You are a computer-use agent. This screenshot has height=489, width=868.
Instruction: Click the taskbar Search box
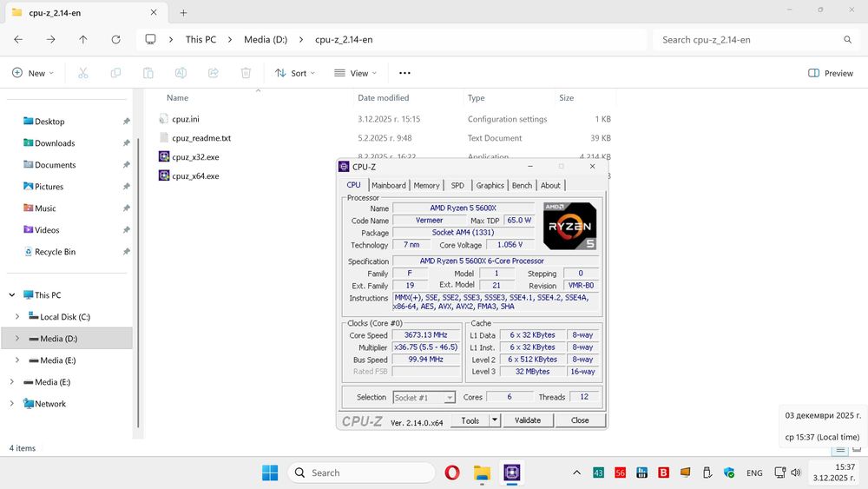click(361, 473)
